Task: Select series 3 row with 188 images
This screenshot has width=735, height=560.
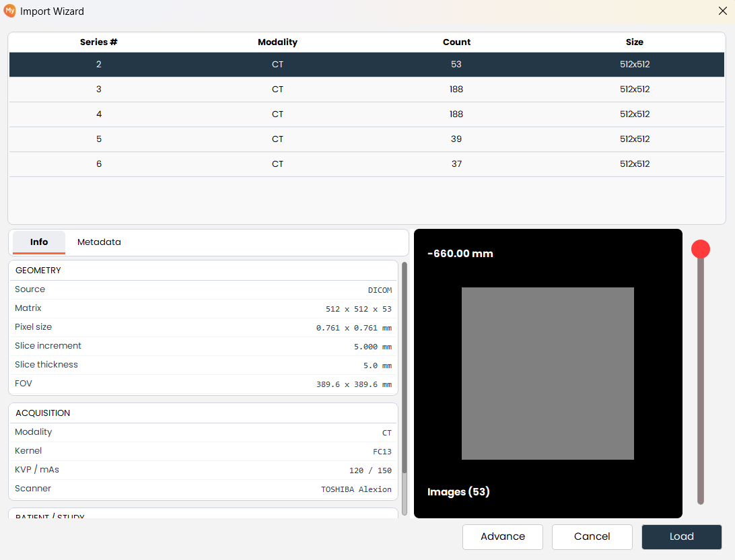Action: 367,89
